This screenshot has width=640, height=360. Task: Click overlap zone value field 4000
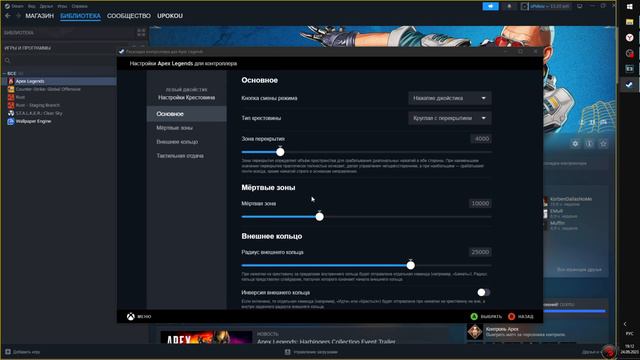[x=480, y=139]
